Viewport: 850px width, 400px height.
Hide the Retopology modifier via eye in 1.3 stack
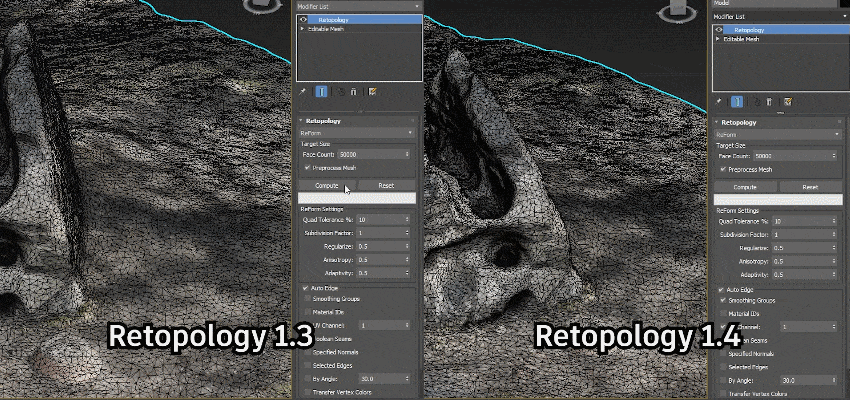point(303,20)
